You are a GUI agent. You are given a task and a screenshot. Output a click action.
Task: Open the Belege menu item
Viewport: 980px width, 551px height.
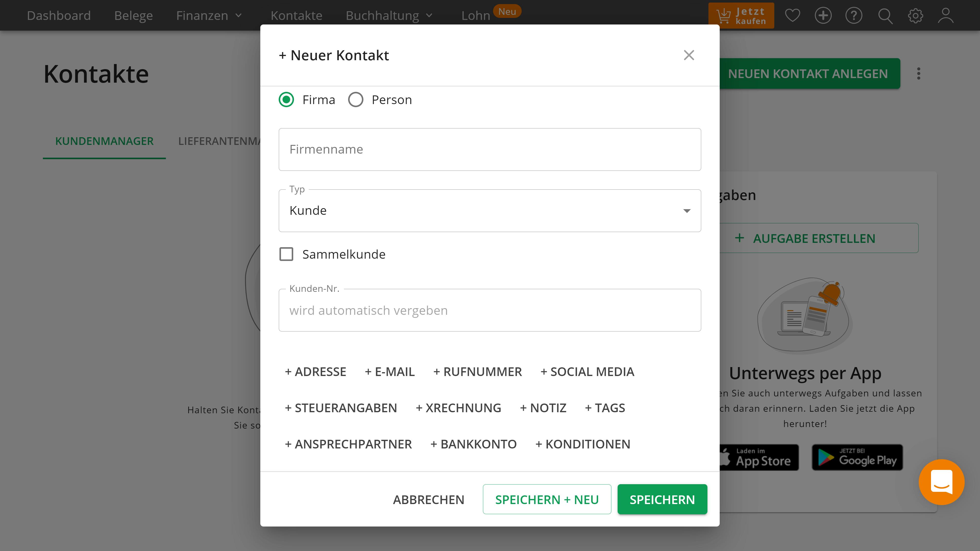pyautogui.click(x=133, y=16)
